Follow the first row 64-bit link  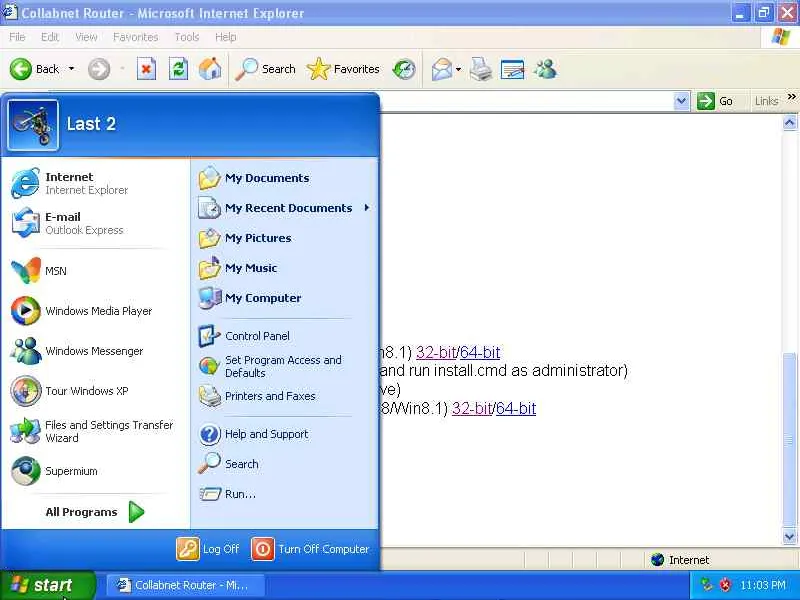pos(480,352)
